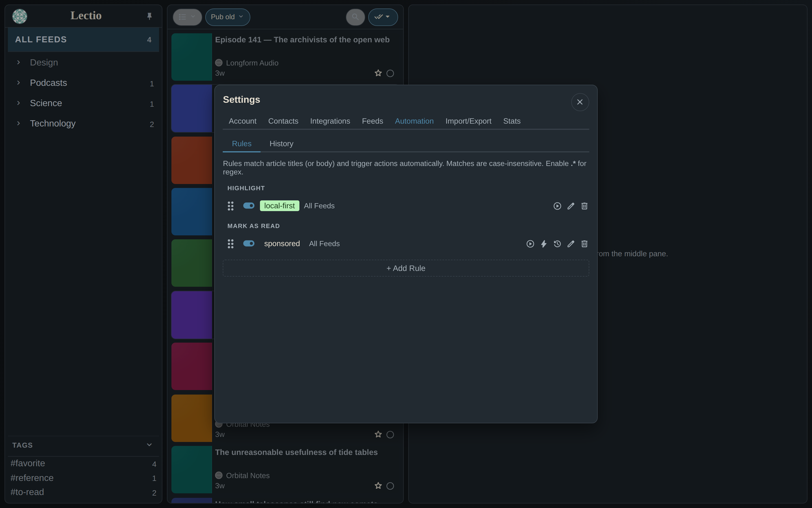The width and height of the screenshot is (812, 508).
Task: Switch to the Account tab
Action: pos(242,121)
